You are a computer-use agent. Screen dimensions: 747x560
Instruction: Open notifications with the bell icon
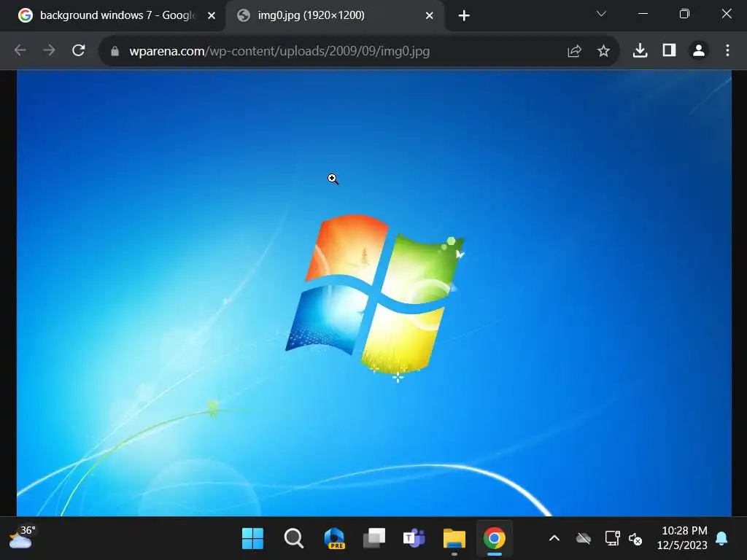tap(721, 539)
